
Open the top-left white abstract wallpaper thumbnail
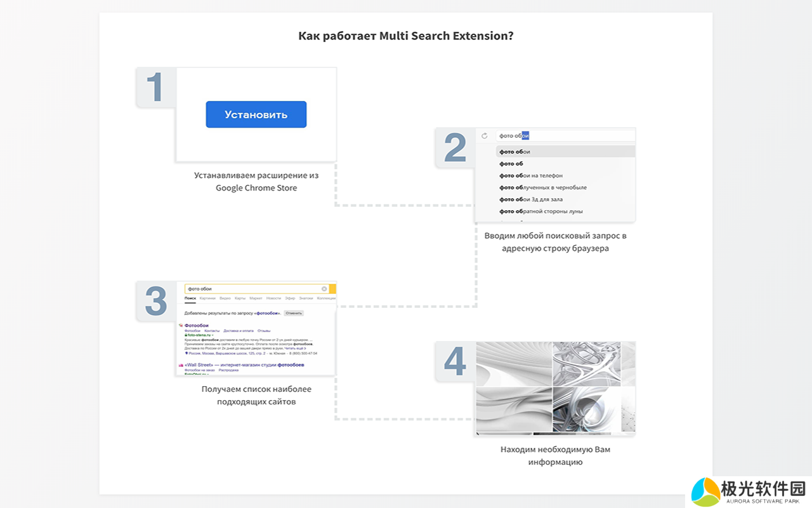pyautogui.click(x=513, y=363)
